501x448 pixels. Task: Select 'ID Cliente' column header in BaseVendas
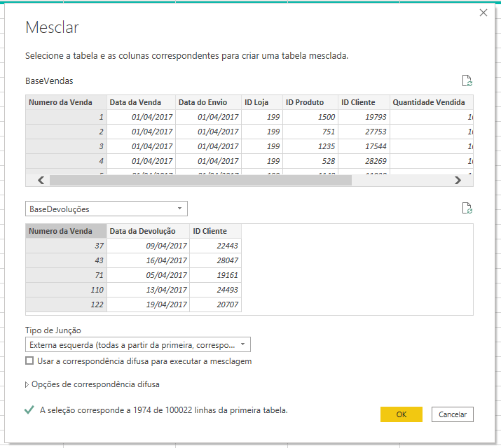[364, 102]
